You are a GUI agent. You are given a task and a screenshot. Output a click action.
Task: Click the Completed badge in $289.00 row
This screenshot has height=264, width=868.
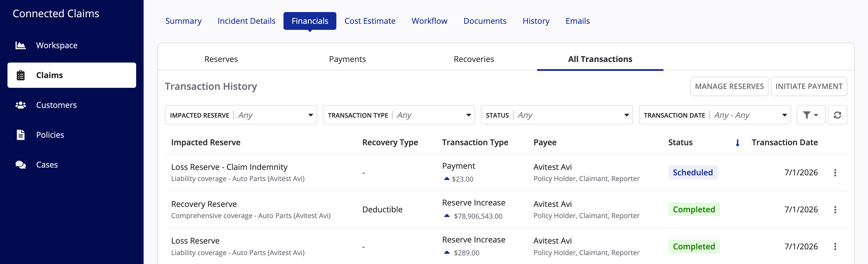[694, 246]
